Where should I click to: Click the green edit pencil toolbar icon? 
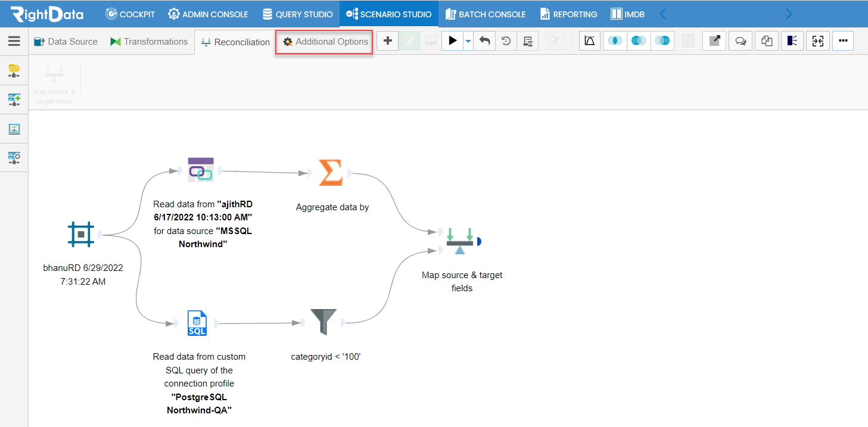(409, 40)
